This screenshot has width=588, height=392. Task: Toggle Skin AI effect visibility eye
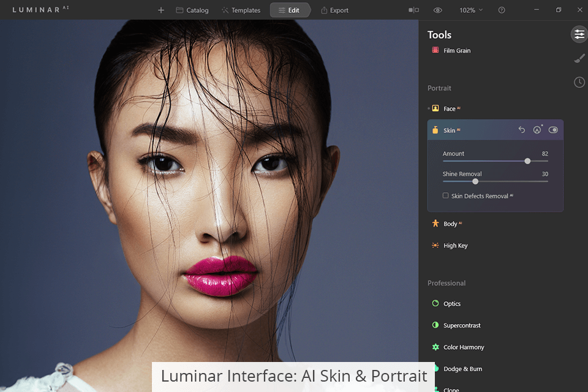[x=553, y=130]
